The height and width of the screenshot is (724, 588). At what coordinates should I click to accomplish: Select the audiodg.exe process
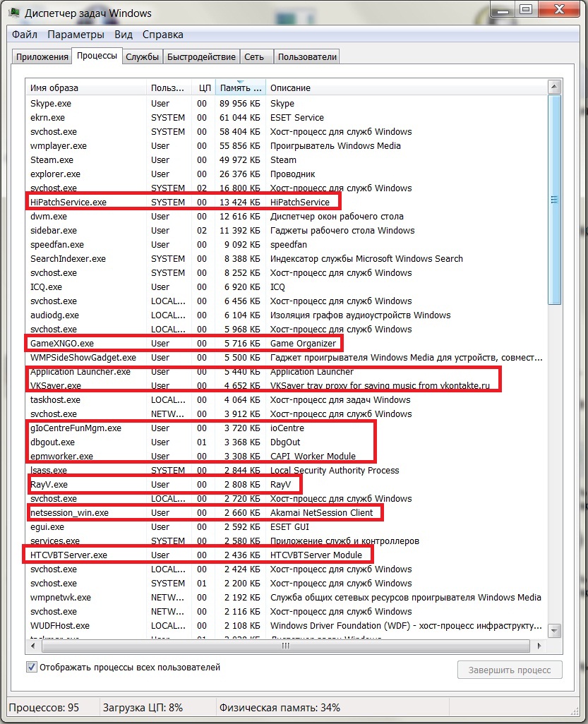(x=287, y=315)
